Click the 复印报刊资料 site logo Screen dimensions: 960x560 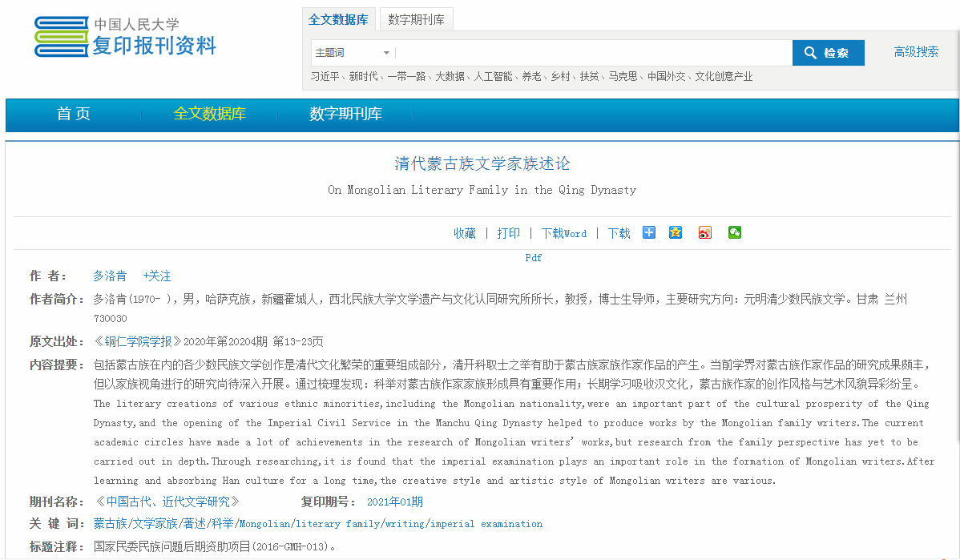126,37
